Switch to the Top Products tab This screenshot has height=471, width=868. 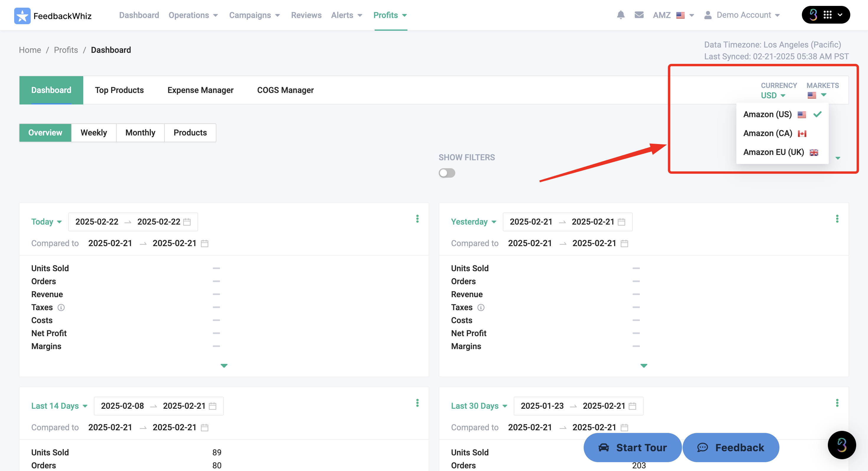pyautogui.click(x=119, y=90)
